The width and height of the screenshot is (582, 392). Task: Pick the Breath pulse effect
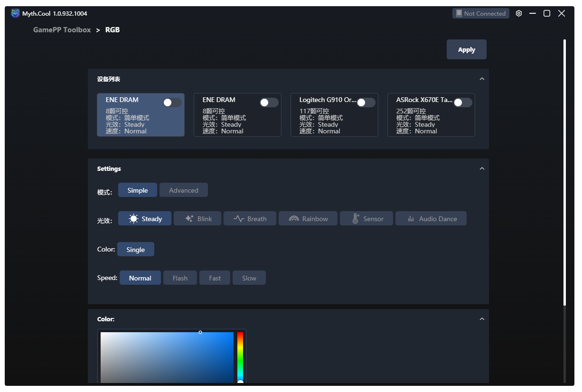point(250,219)
